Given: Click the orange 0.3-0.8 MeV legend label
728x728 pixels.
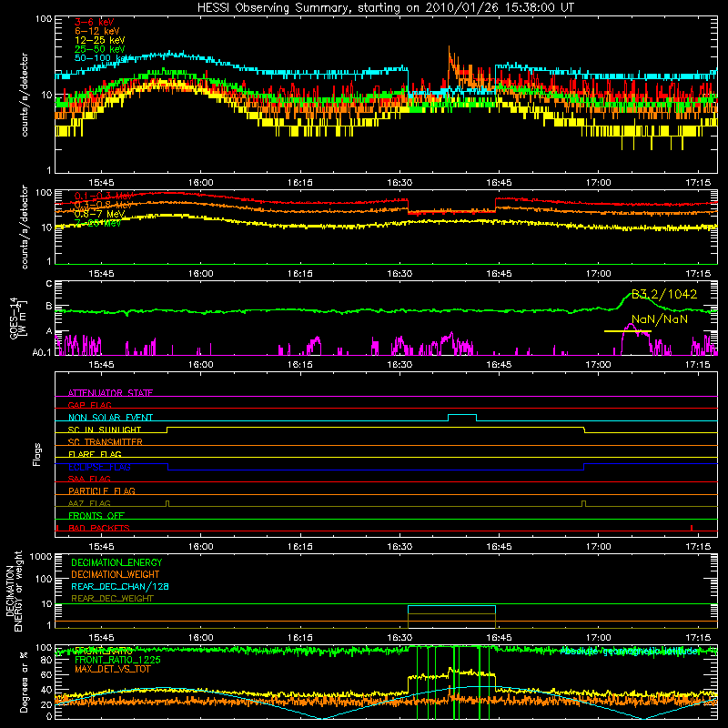Looking at the screenshot, I should coord(103,205).
